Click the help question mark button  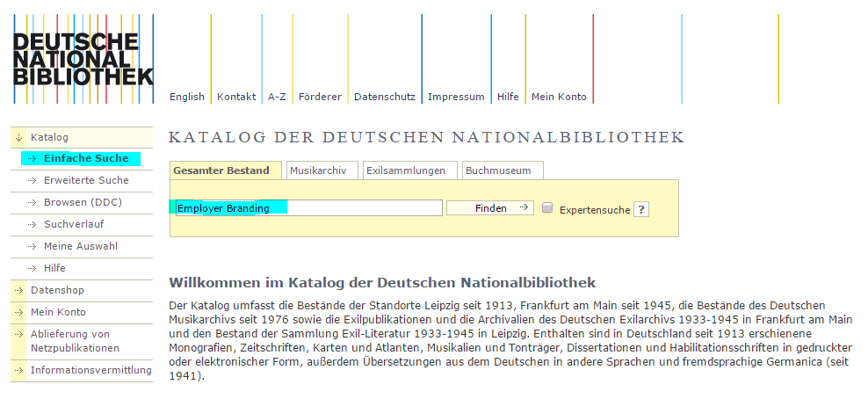coord(641,210)
